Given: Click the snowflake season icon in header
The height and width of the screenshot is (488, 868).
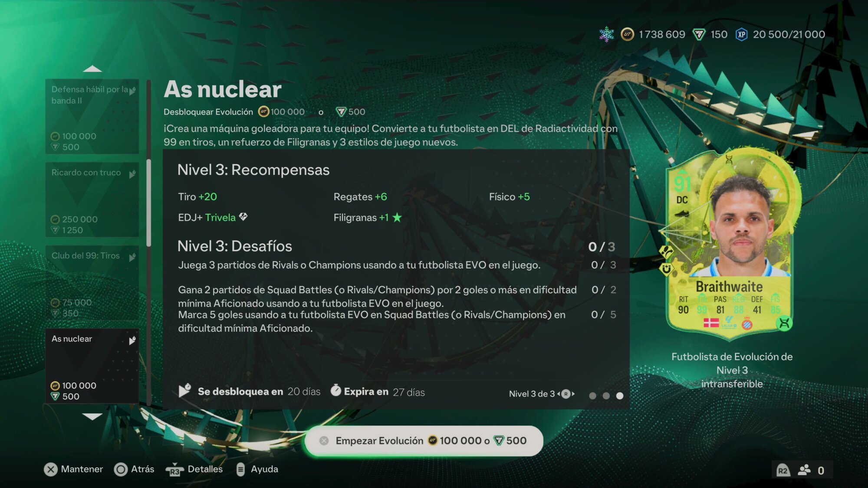Looking at the screenshot, I should 606,34.
